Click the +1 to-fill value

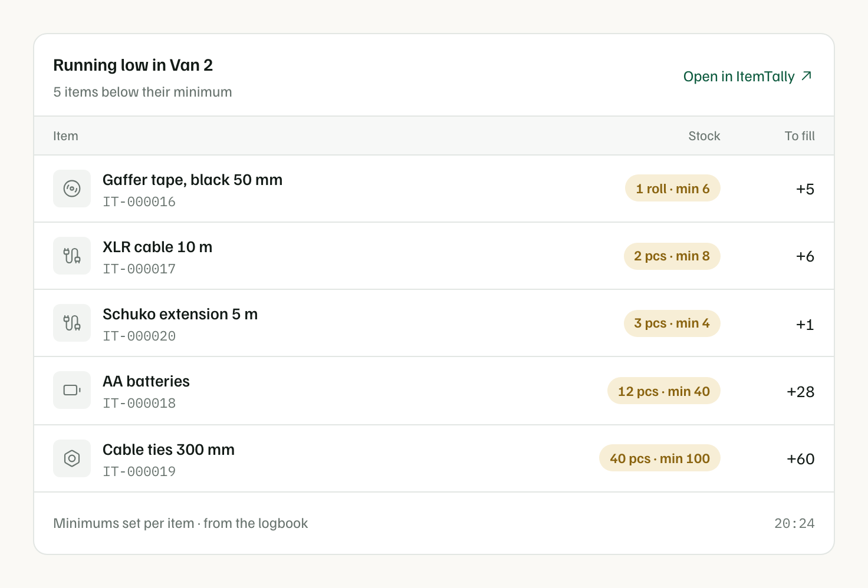[805, 325]
